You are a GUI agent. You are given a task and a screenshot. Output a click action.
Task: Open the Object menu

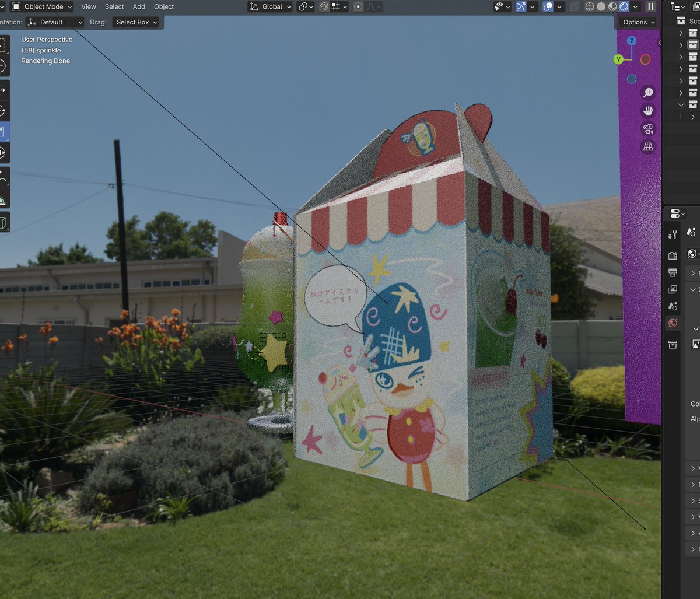point(164,7)
